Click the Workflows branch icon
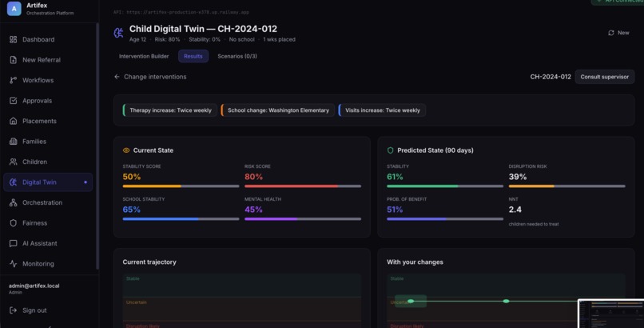Viewport: 644px width, 328px height. tap(13, 80)
